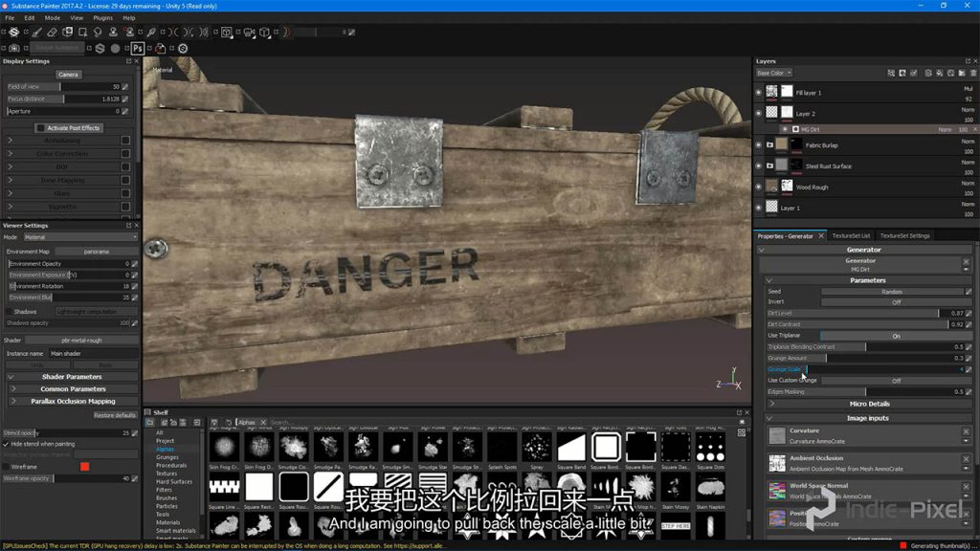Screen dimensions: 980x551
Task: Click the Camera button in Display Settings
Action: (68, 75)
